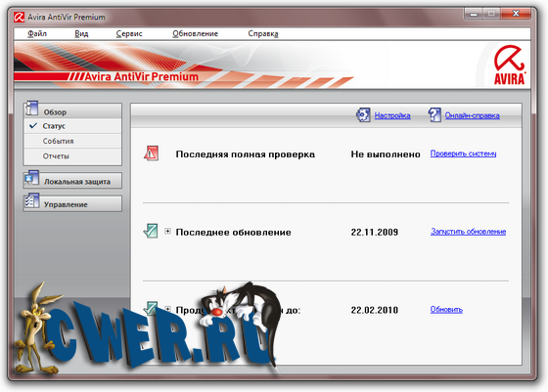
Task: Click the Онлайн-справка question mark icon
Action: pos(434,114)
